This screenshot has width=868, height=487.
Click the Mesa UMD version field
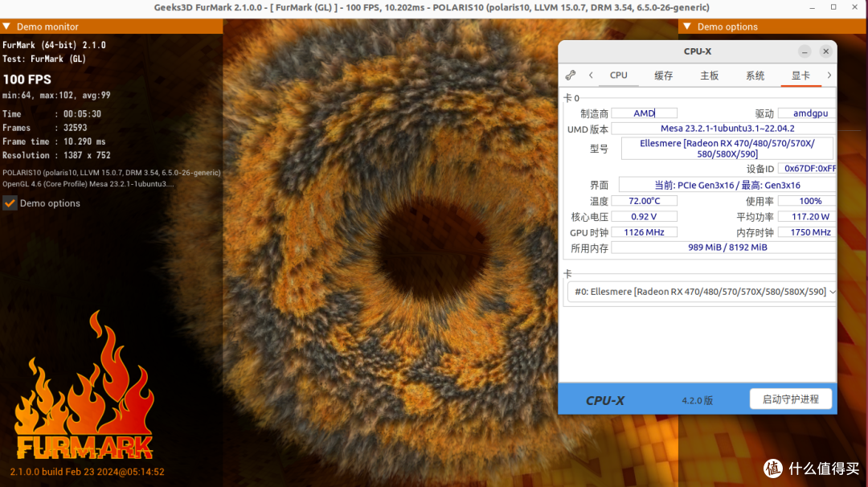tap(723, 129)
